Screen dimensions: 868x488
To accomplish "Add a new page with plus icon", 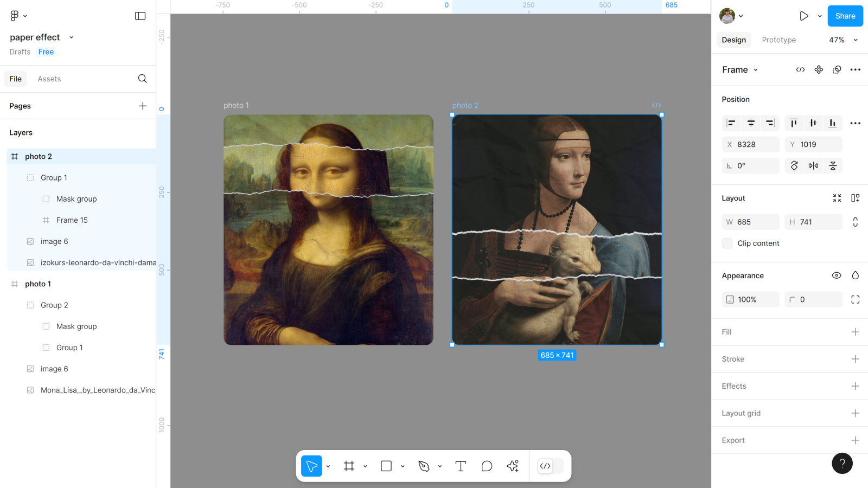I will [x=143, y=106].
